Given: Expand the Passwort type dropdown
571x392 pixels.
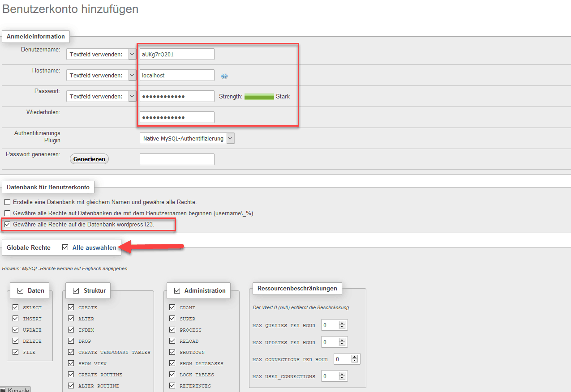Looking at the screenshot, I should tap(101, 97).
